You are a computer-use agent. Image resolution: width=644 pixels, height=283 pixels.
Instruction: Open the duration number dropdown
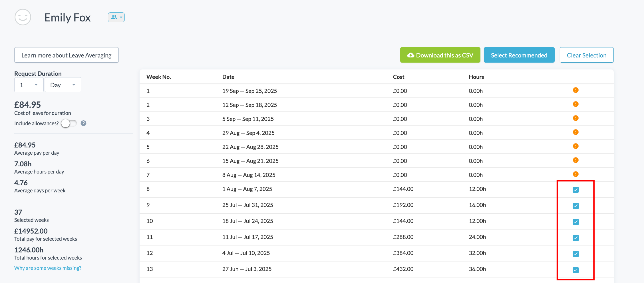coord(29,85)
